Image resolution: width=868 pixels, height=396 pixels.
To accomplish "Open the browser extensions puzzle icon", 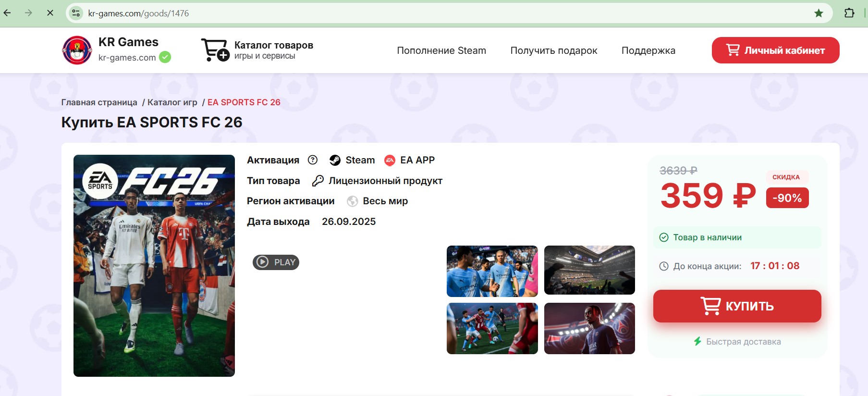I will [849, 13].
